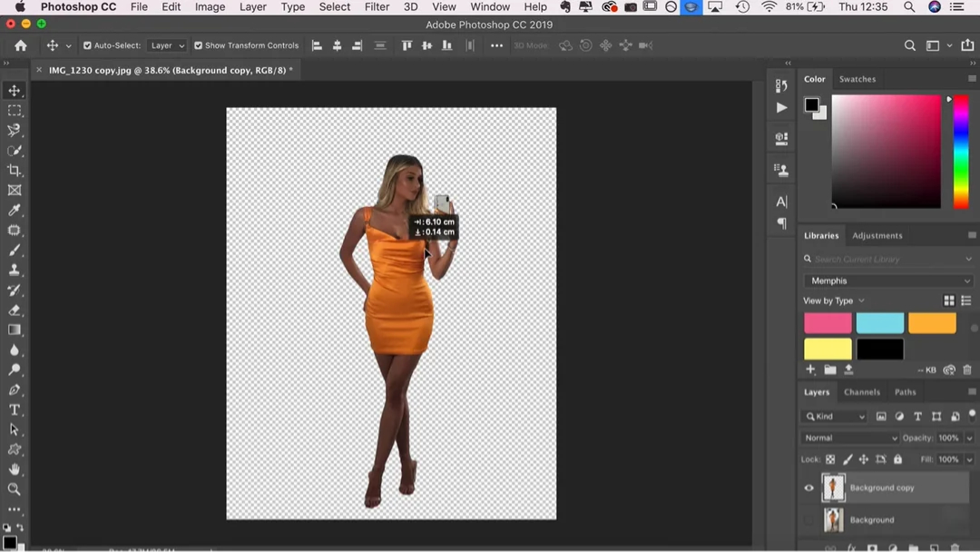Click the black color swatch in Libraries
Viewport: 980px width, 552px height.
pyautogui.click(x=878, y=349)
